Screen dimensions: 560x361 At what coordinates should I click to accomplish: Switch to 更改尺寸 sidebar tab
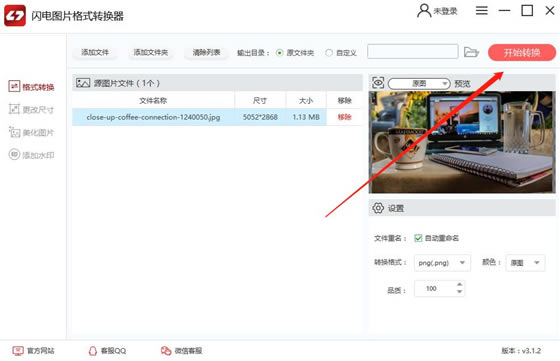pos(31,109)
